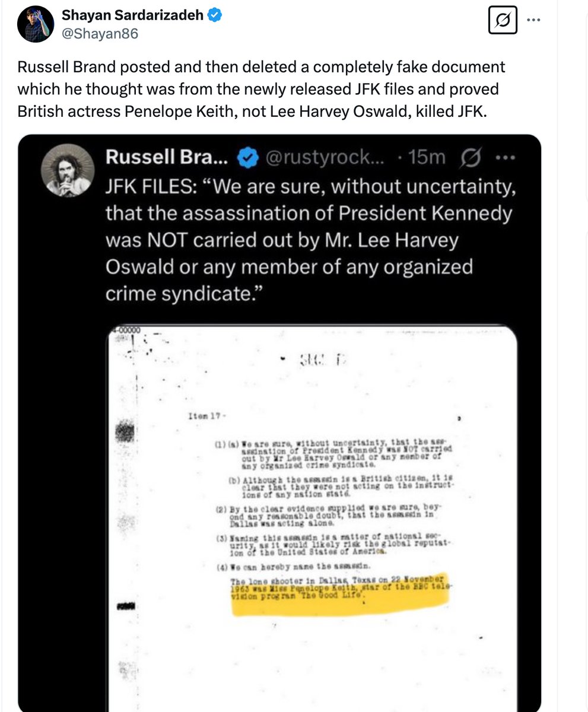Open the Shayan Sardarizadeh display name link

[x=132, y=16]
